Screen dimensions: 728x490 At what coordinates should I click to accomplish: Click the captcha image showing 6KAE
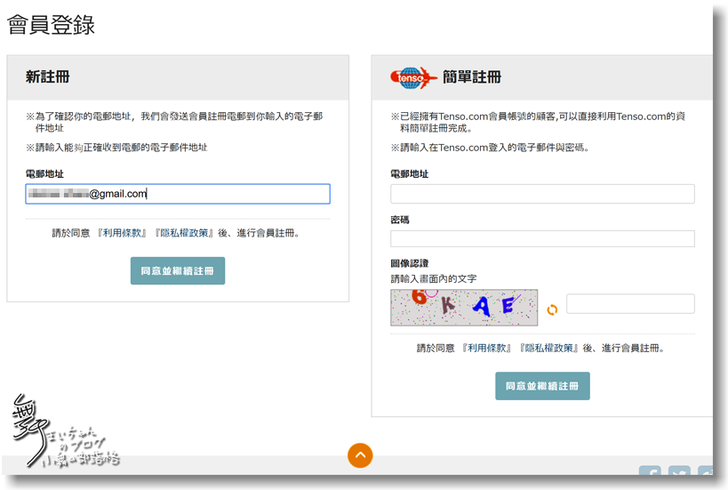coord(464,308)
